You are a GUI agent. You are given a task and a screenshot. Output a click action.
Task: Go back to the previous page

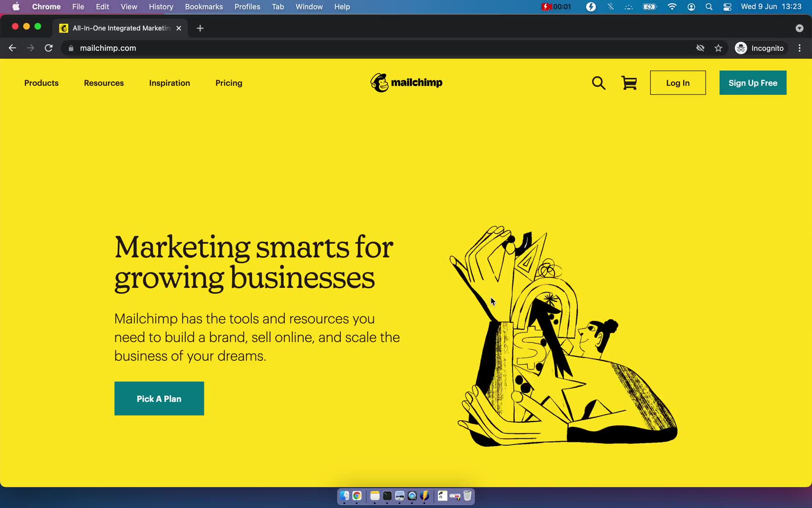pos(12,48)
